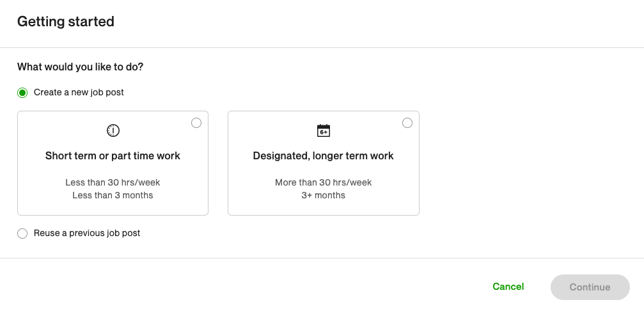The height and width of the screenshot is (309, 644).
Task: Click the 'Reuse a previous job post' label text
Action: tap(87, 233)
